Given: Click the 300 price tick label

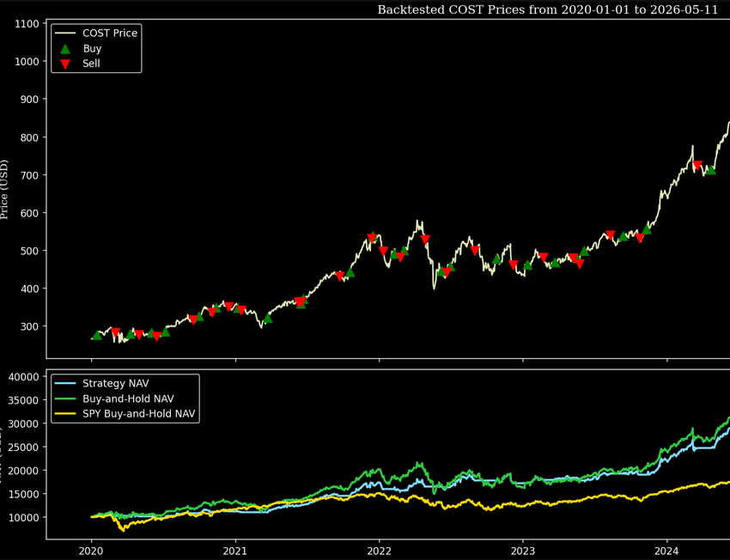Looking at the screenshot, I should [x=30, y=326].
